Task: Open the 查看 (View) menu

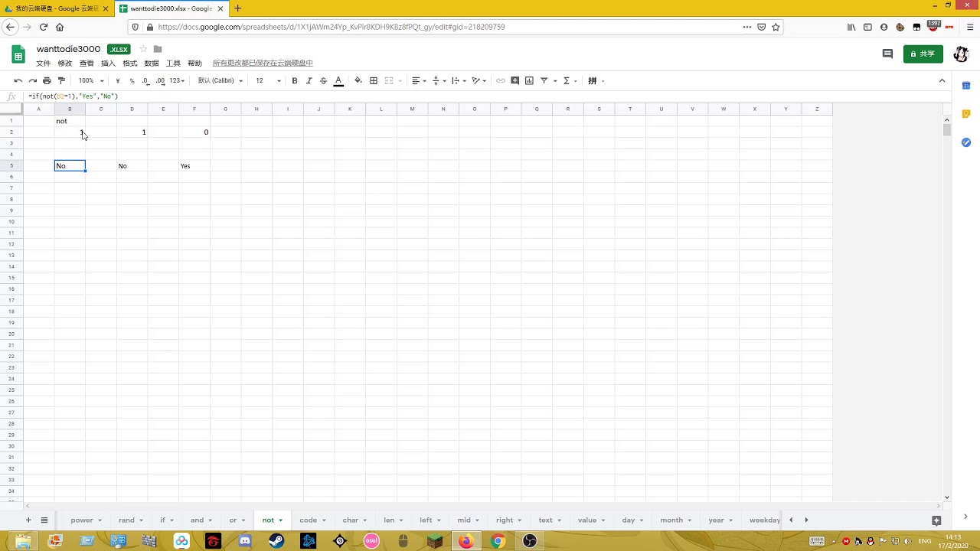Action: [87, 63]
